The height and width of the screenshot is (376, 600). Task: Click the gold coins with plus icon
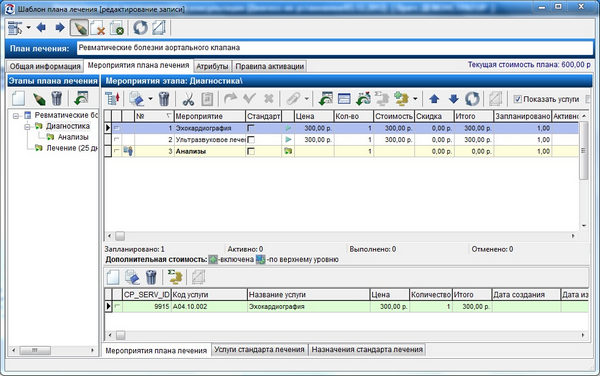pos(401,99)
